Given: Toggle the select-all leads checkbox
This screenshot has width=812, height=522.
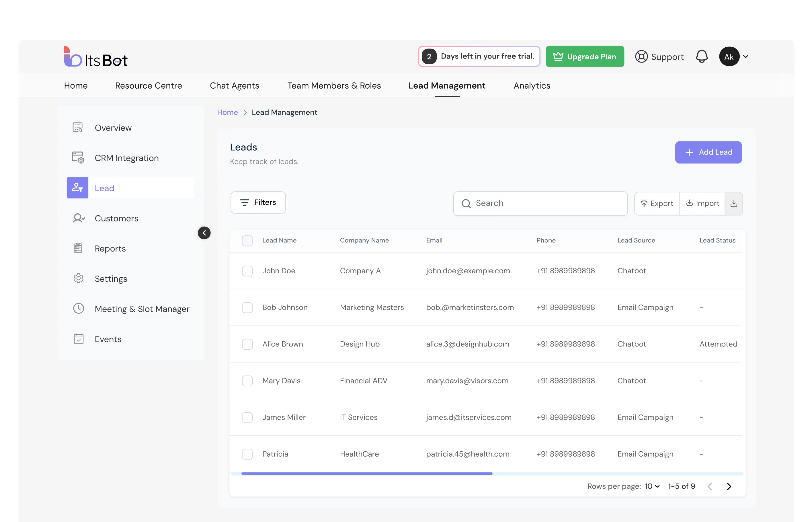Looking at the screenshot, I should tap(247, 241).
